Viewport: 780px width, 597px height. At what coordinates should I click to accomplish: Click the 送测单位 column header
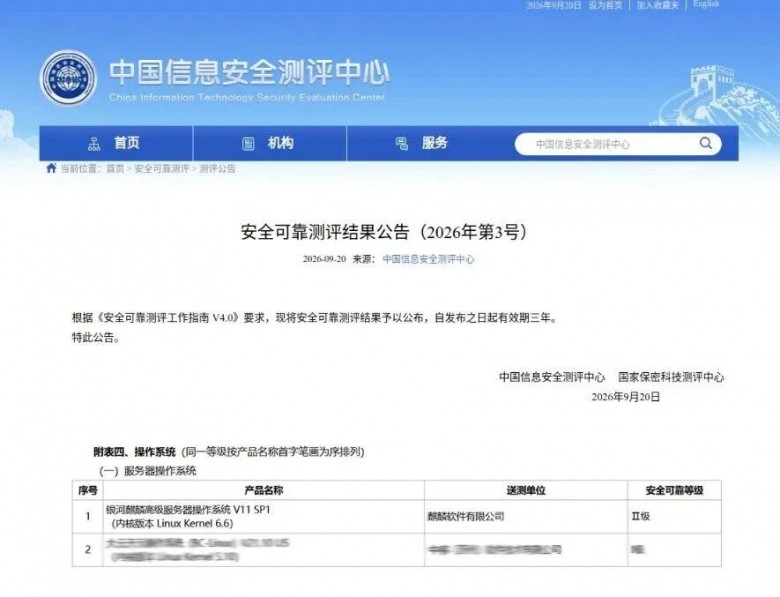pyautogui.click(x=526, y=491)
